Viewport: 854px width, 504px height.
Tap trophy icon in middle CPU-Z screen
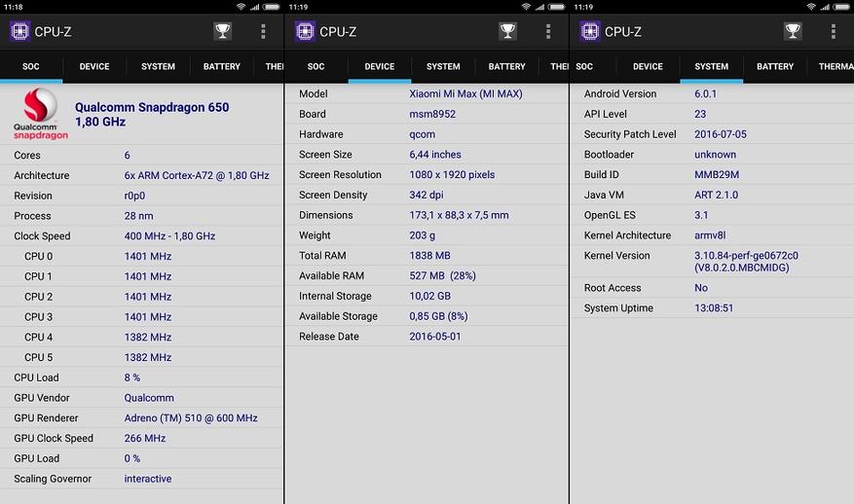[507, 31]
